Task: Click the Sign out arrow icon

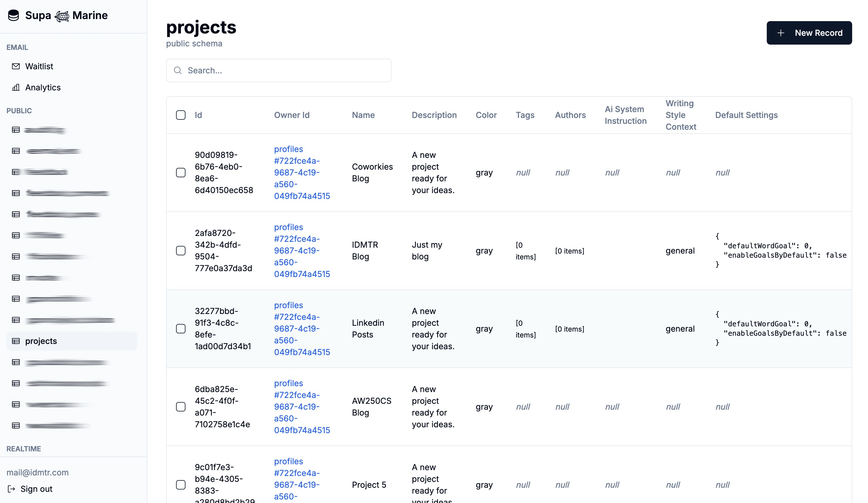Action: [11, 489]
